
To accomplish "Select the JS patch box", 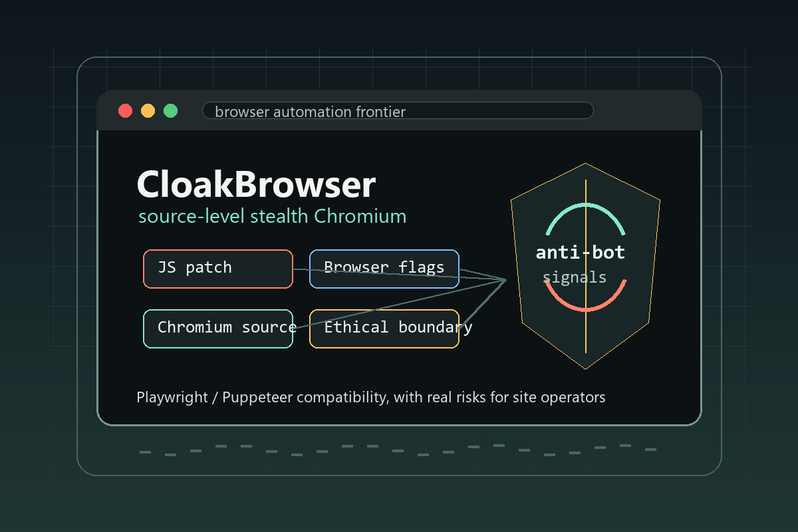I will coord(218,269).
